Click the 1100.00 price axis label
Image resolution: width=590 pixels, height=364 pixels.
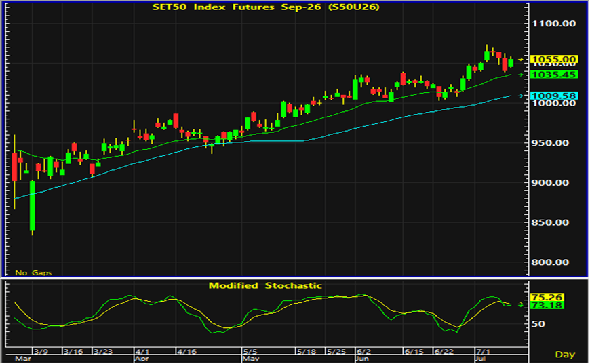[x=553, y=23]
